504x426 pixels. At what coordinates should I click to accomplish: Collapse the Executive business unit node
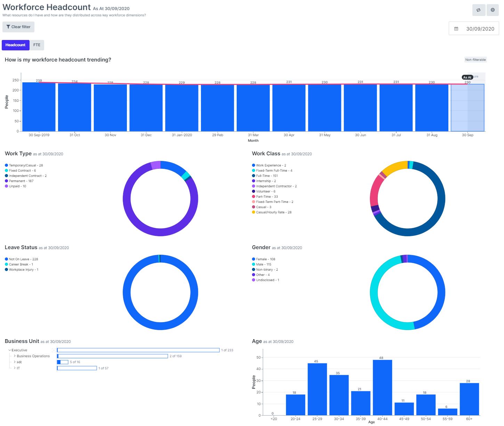(10, 350)
